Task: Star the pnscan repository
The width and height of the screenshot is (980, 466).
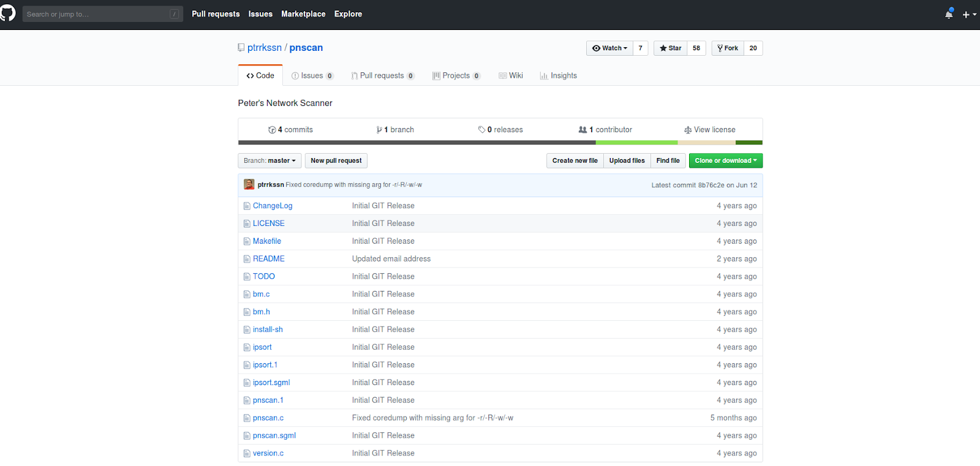Action: [671, 48]
